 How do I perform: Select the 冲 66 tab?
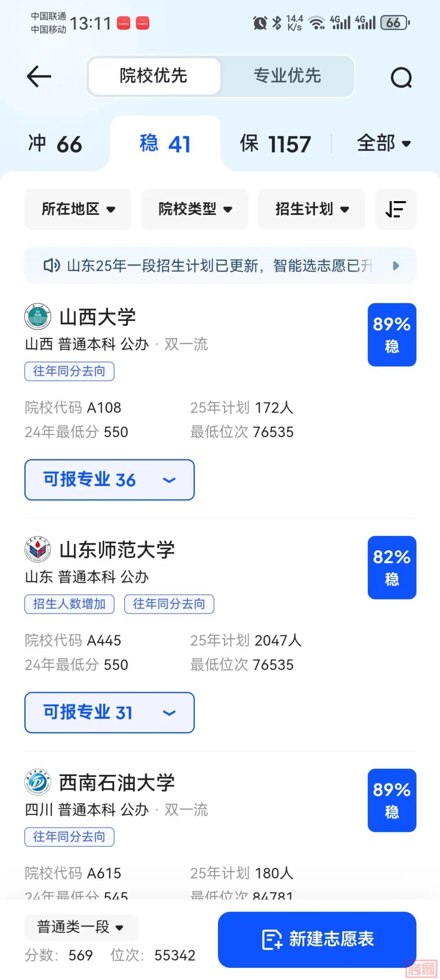pos(55,144)
